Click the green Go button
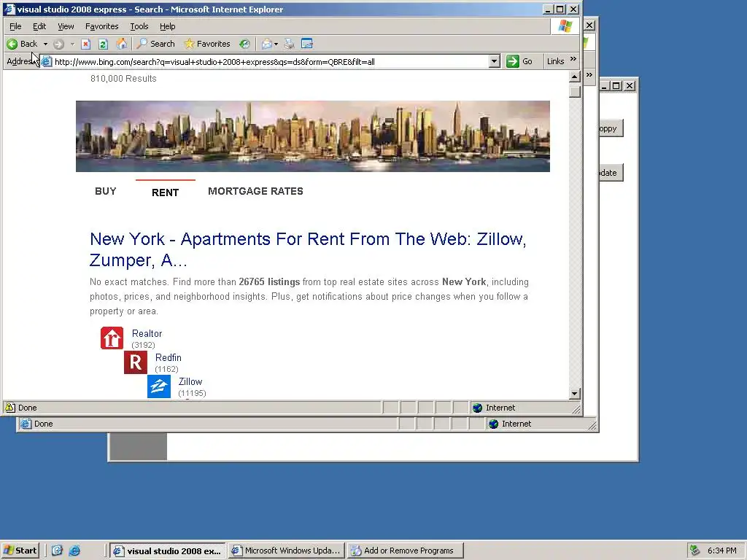This screenshot has height=560, width=747. pos(519,61)
